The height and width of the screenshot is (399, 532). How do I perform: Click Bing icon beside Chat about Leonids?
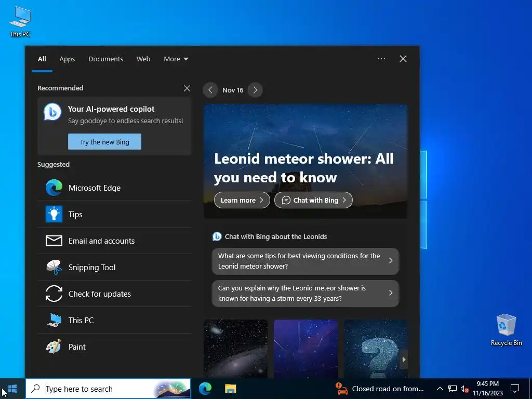click(x=217, y=236)
